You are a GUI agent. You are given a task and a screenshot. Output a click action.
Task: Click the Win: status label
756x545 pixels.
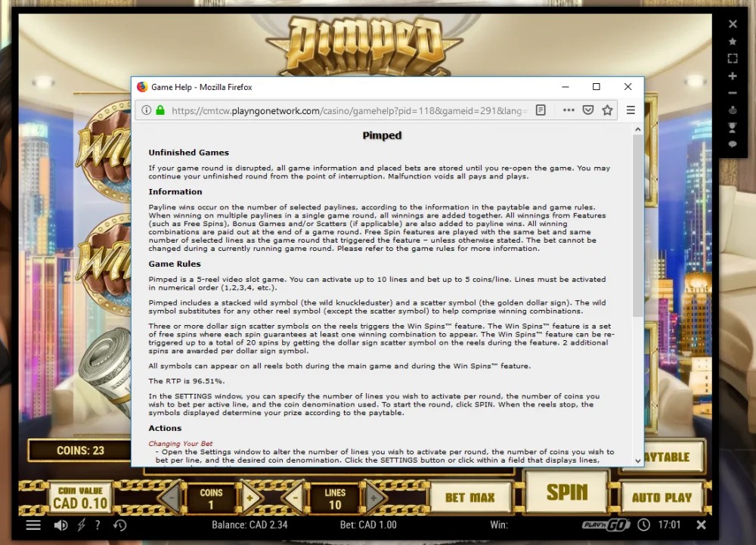[x=499, y=525]
